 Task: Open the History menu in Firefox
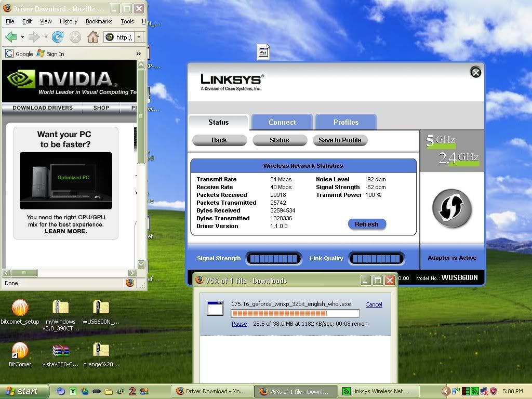(69, 21)
